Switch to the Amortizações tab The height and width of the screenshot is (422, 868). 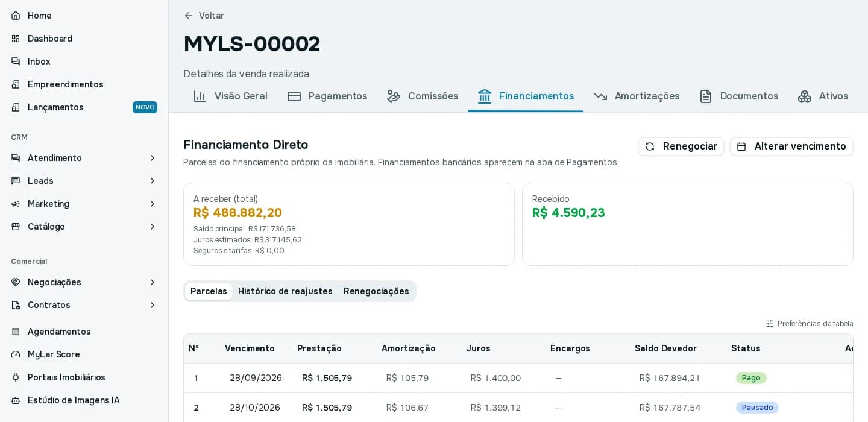pos(637,96)
